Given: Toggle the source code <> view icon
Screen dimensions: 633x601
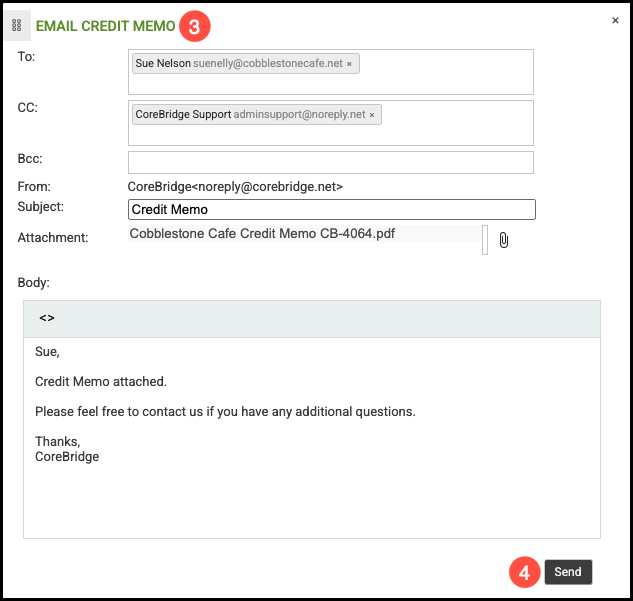Looking at the screenshot, I should coord(47,318).
